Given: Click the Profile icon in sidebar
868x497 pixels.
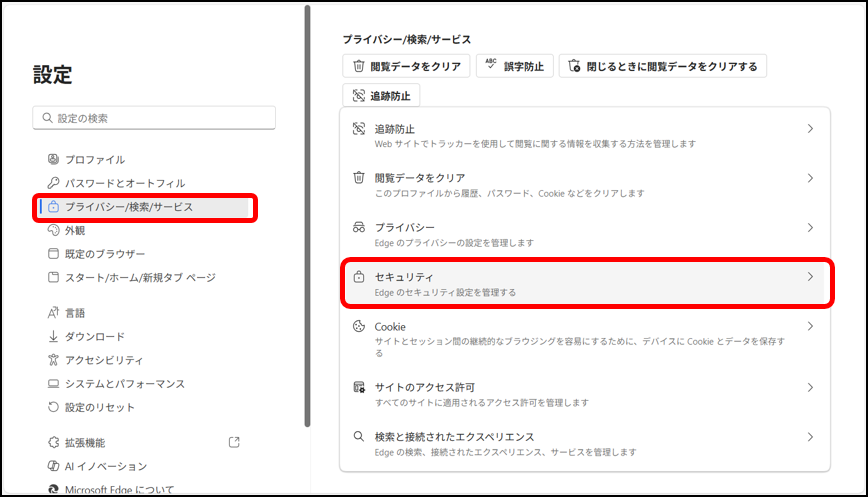Looking at the screenshot, I should point(55,160).
